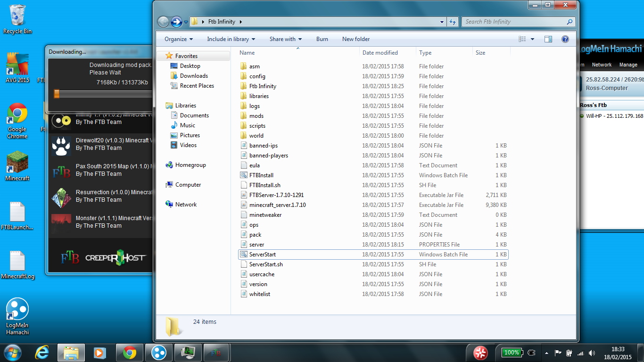This screenshot has height=362, width=644.
Task: Open the Manage menu in Hamachi
Action: (628, 65)
